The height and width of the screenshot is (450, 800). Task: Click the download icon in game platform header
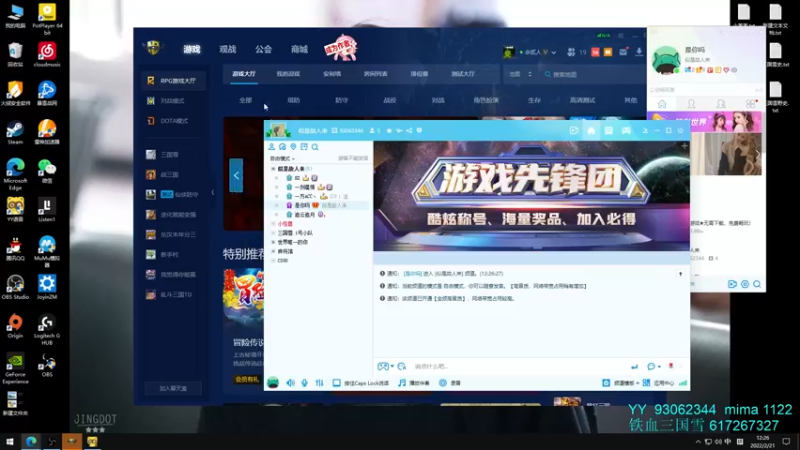point(639,52)
